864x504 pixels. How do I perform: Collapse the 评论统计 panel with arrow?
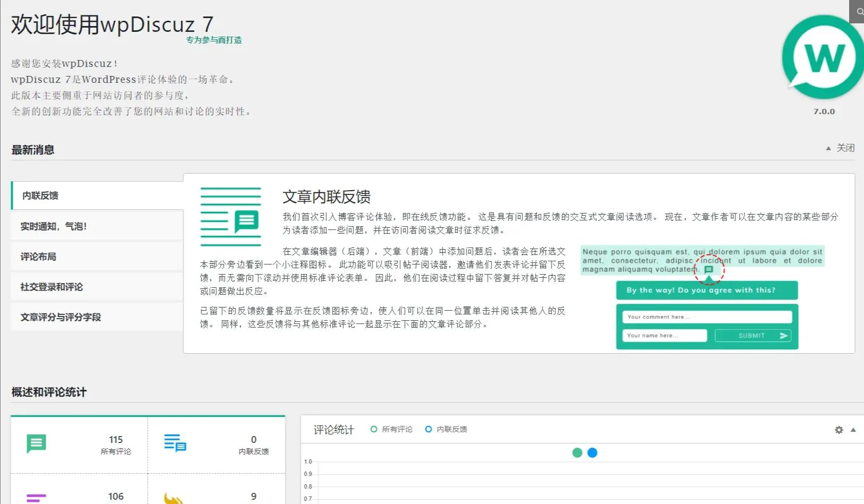click(x=853, y=430)
